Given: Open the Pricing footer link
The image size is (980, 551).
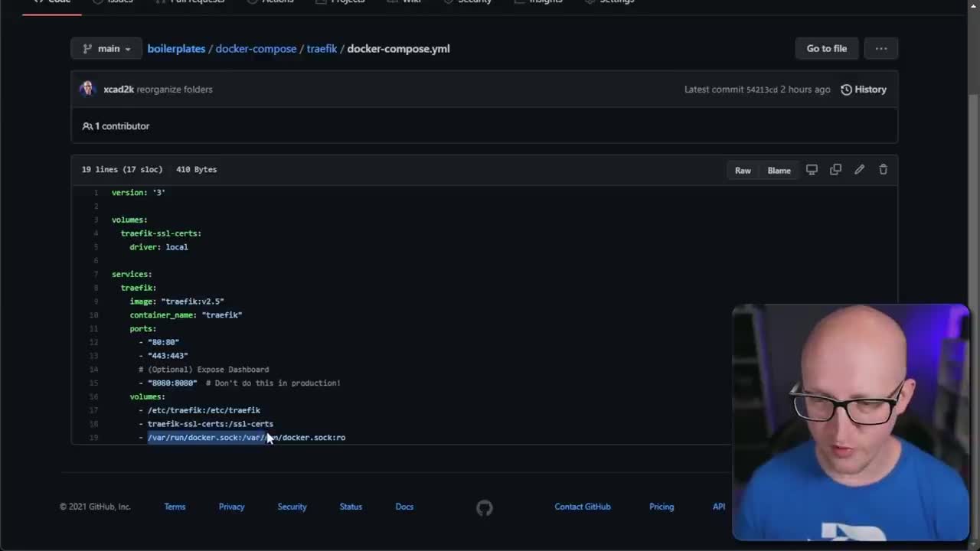Looking at the screenshot, I should coord(661,507).
